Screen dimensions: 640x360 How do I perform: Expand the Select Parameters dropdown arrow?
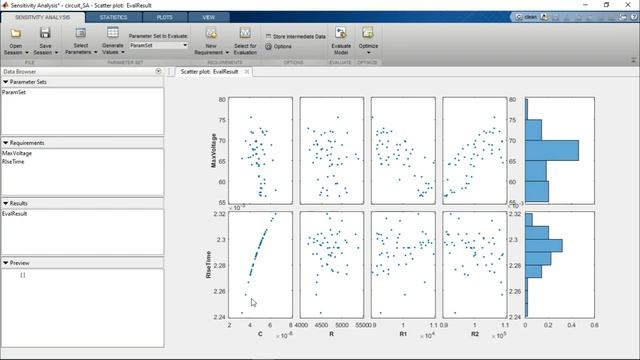pyautogui.click(x=96, y=52)
